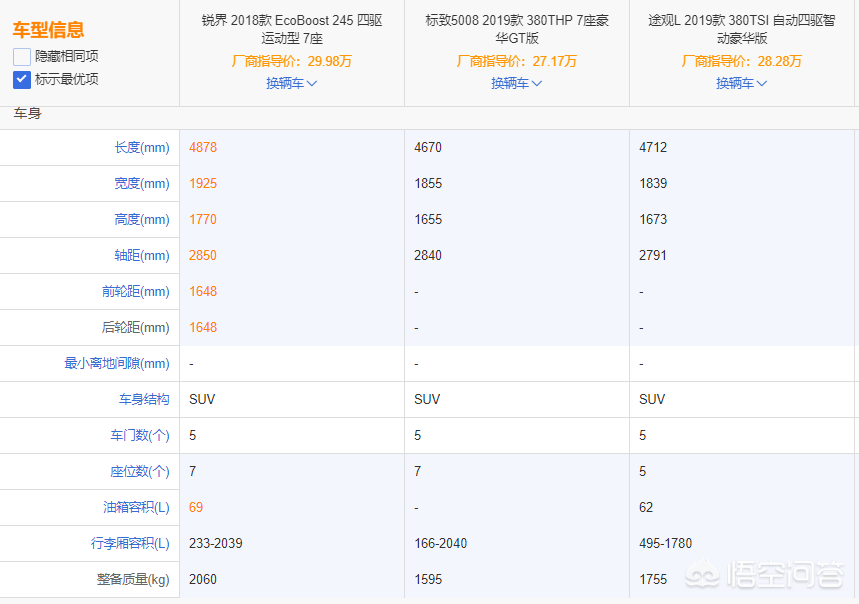Click the 轴距(mm) parameter link

tap(142, 256)
